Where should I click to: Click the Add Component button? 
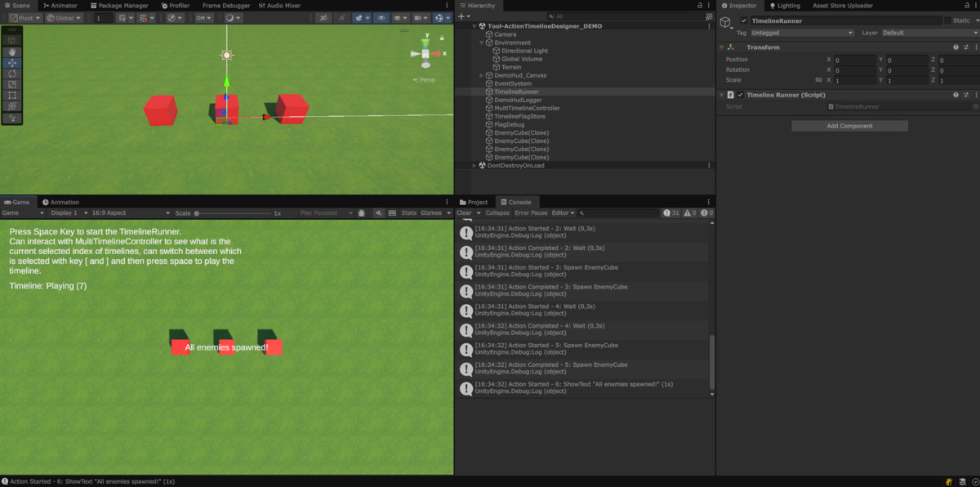849,125
